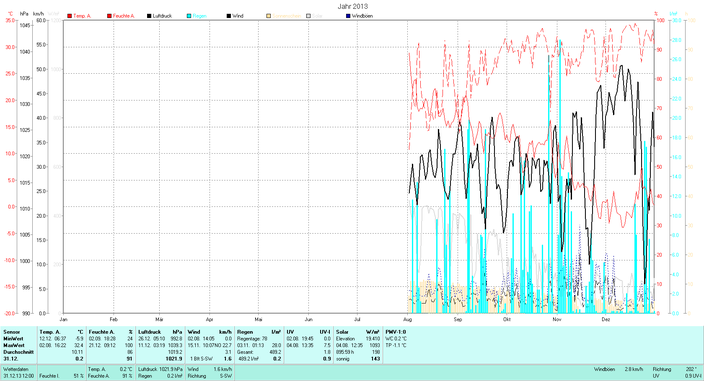The image size is (704, 381).
Task: Click the 'Apr' month label on axis
Action: click(209, 320)
